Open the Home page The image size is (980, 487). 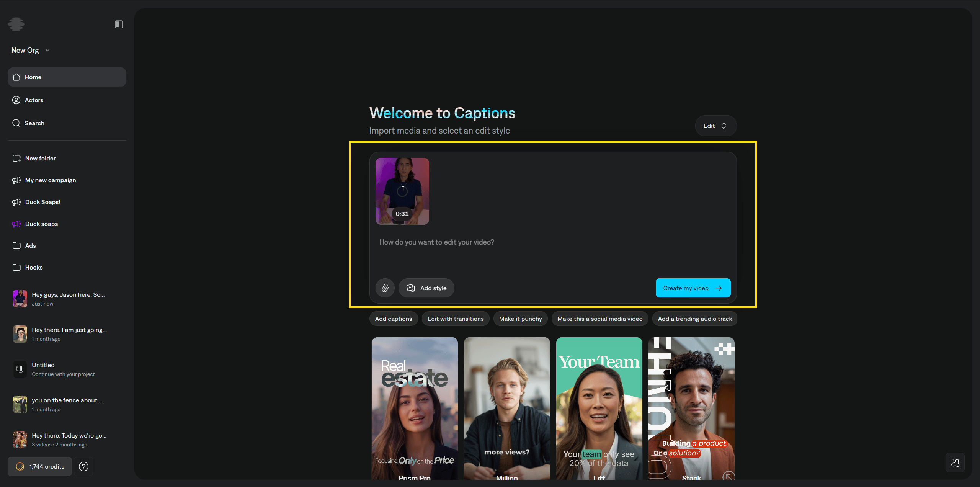pos(67,77)
